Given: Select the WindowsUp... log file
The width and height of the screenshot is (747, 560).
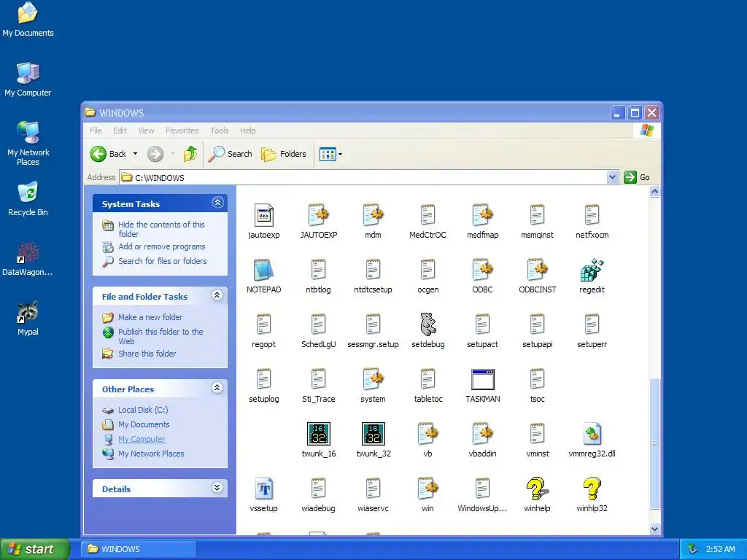Looking at the screenshot, I should [483, 489].
